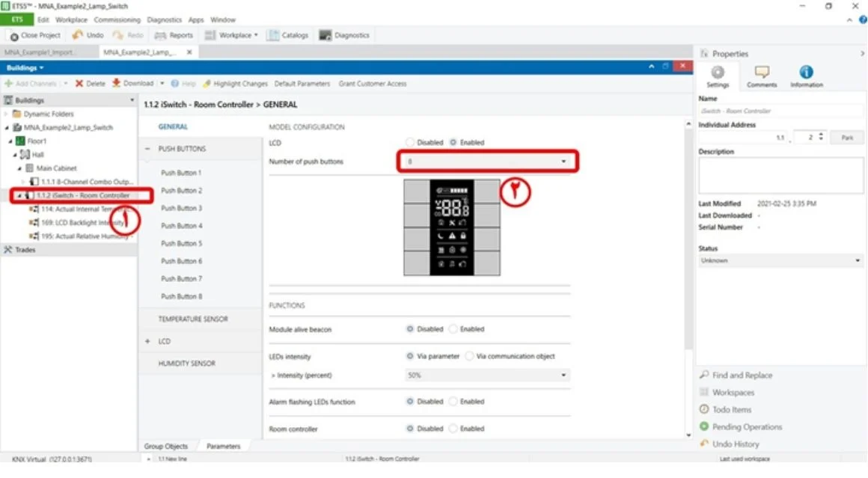The image size is (868, 478).
Task: Click the parameter pane vertical scrollbar
Action: point(688,238)
